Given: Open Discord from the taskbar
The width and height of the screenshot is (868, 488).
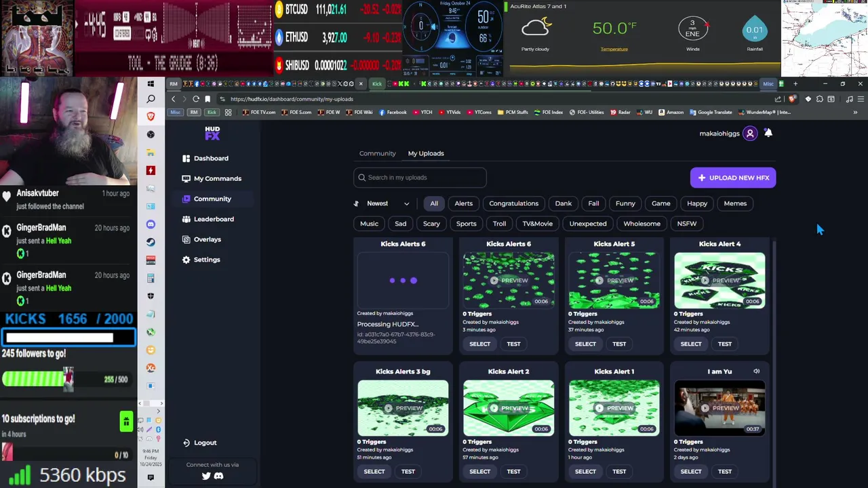Looking at the screenshot, I should [151, 224].
